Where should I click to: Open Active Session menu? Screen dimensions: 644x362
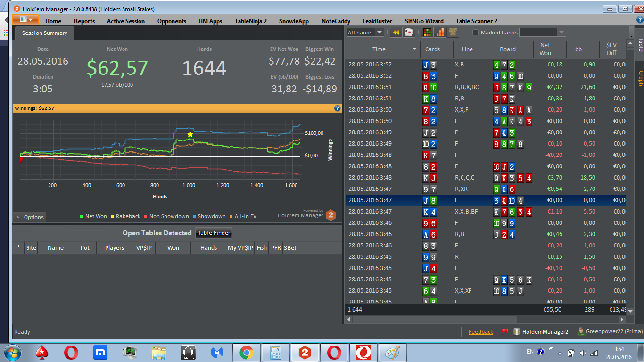pyautogui.click(x=126, y=21)
